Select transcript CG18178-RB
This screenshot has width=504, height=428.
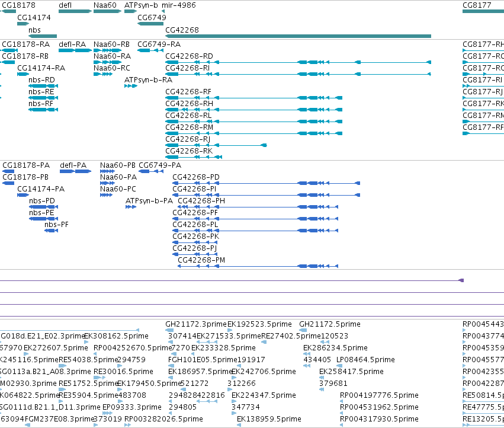[8, 62]
